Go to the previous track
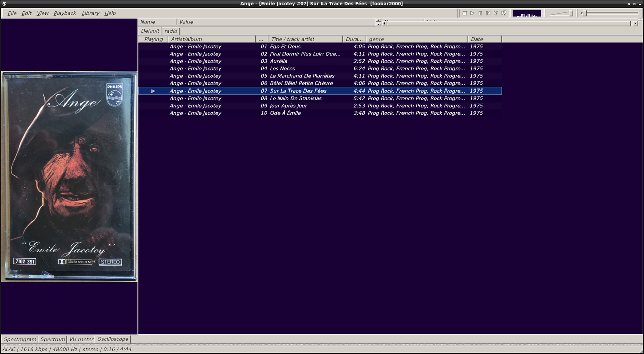This screenshot has height=354, width=644. point(488,13)
